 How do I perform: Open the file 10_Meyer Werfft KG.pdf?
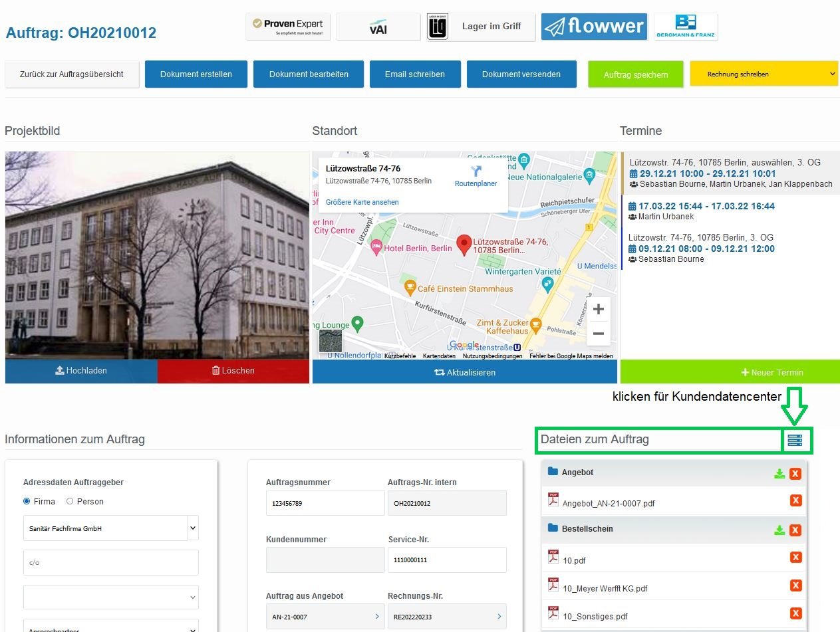pyautogui.click(x=605, y=589)
